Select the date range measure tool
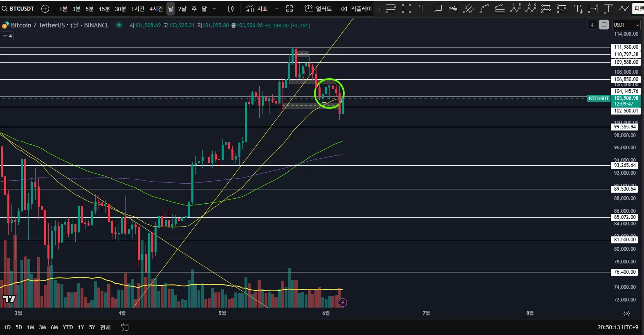This screenshot has width=644, height=335. [x=593, y=9]
